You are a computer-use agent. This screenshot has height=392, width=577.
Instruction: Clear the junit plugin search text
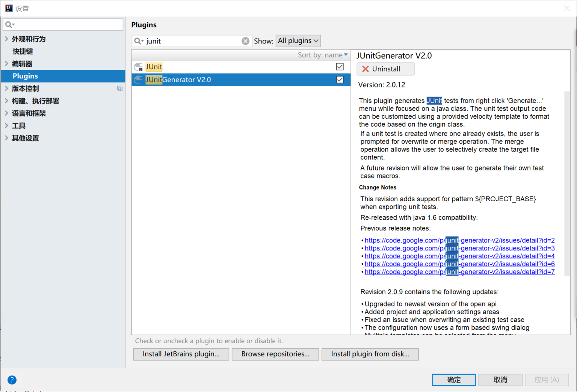pyautogui.click(x=245, y=41)
